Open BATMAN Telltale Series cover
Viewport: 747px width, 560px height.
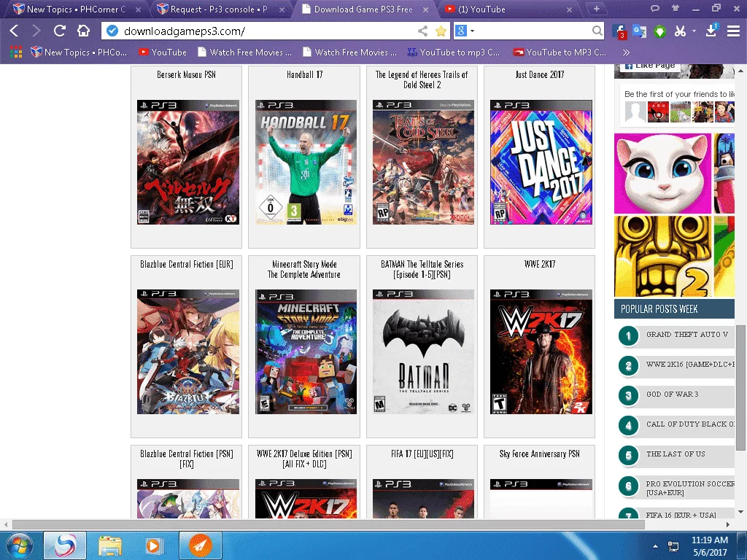pyautogui.click(x=423, y=352)
